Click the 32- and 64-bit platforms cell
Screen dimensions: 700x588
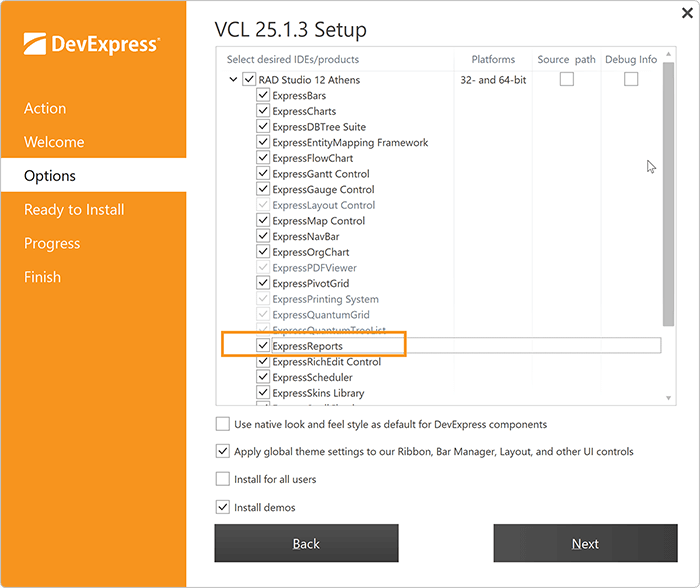tap(493, 80)
